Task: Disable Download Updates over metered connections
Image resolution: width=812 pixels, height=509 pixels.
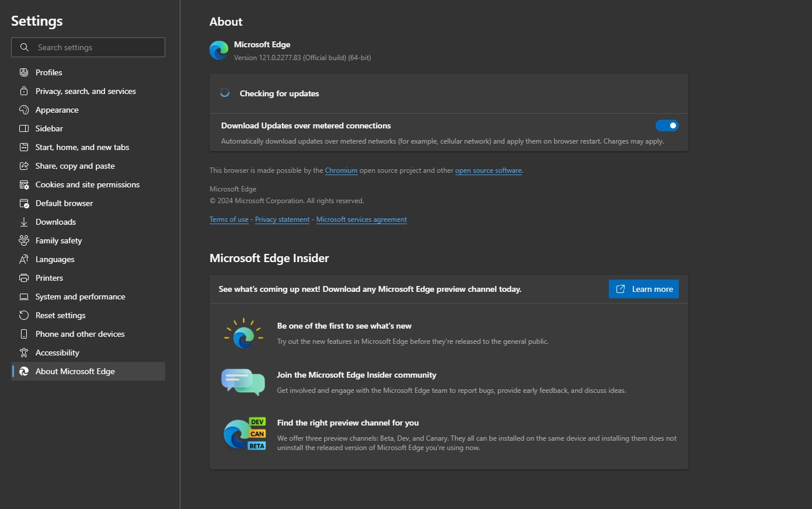Action: 667,125
